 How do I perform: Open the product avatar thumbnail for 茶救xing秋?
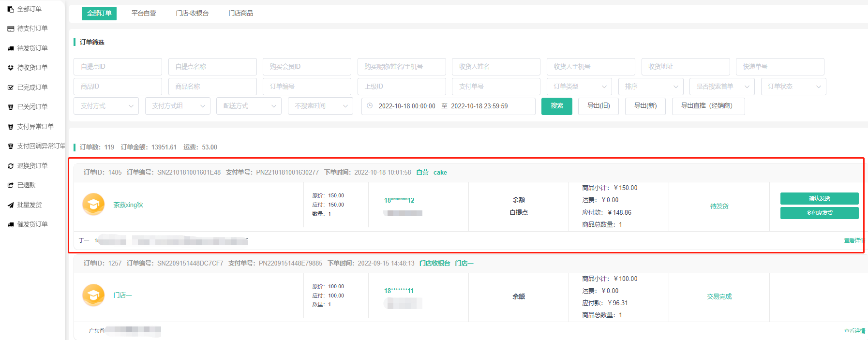93,205
